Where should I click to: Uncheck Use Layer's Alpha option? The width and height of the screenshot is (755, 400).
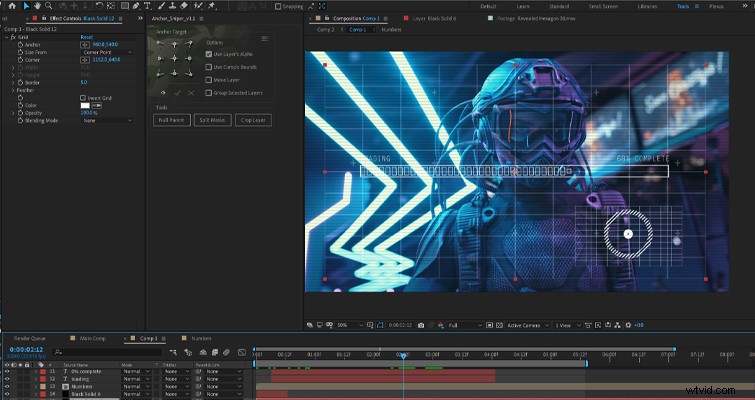tap(208, 54)
